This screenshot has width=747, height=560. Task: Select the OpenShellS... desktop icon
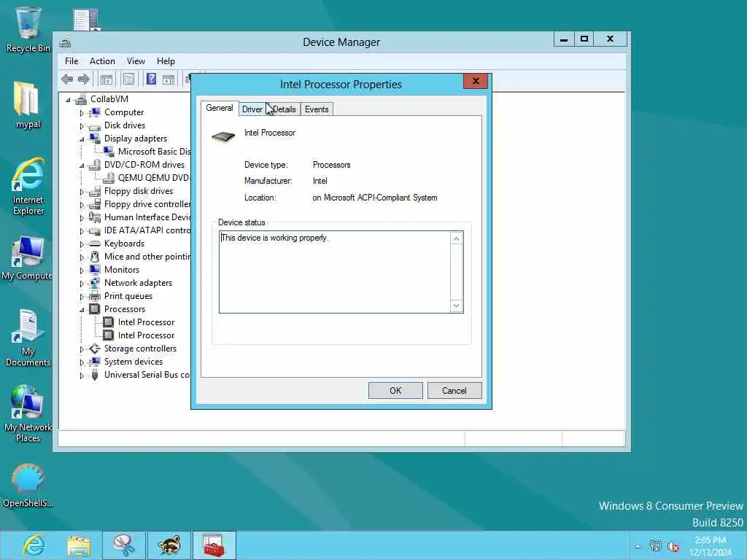pos(28,486)
